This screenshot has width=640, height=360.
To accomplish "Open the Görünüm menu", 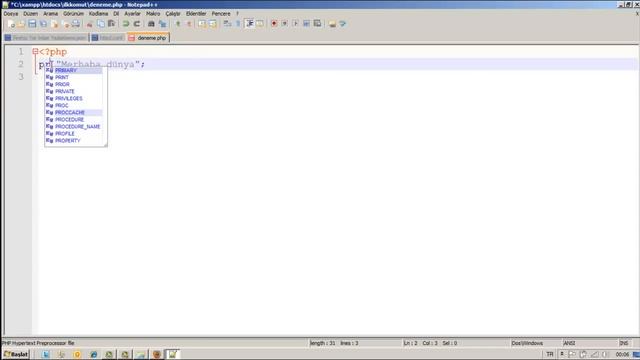I will tap(73, 13).
